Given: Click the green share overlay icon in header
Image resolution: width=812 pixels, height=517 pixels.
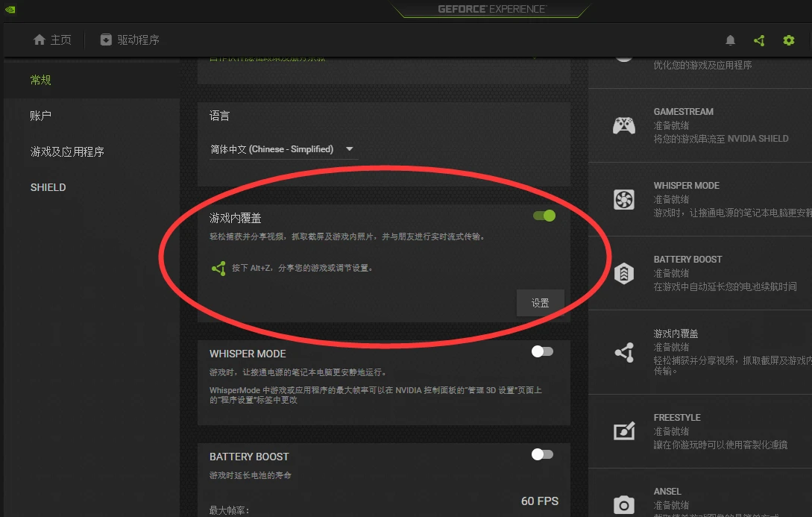Looking at the screenshot, I should (x=759, y=40).
